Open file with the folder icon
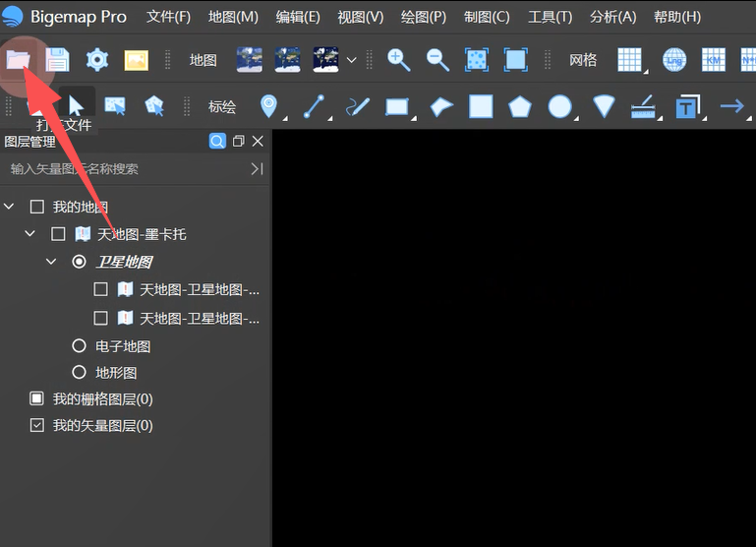The width and height of the screenshot is (756, 547). click(x=19, y=60)
